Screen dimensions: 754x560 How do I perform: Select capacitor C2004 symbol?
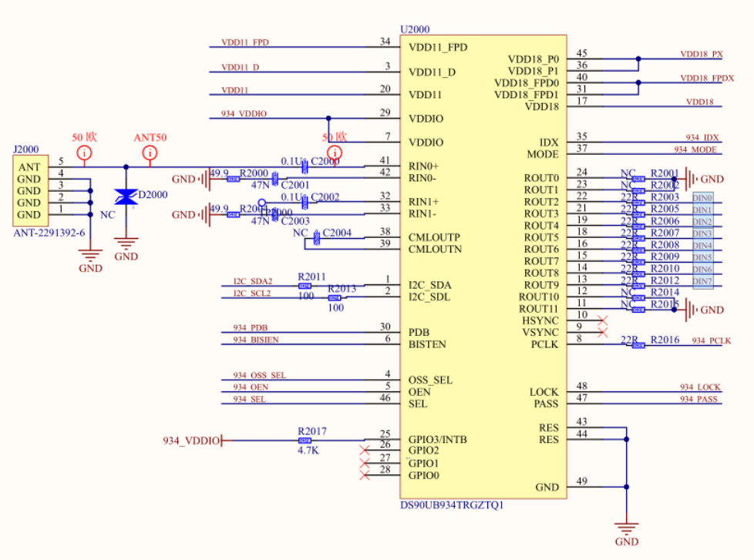(x=316, y=238)
